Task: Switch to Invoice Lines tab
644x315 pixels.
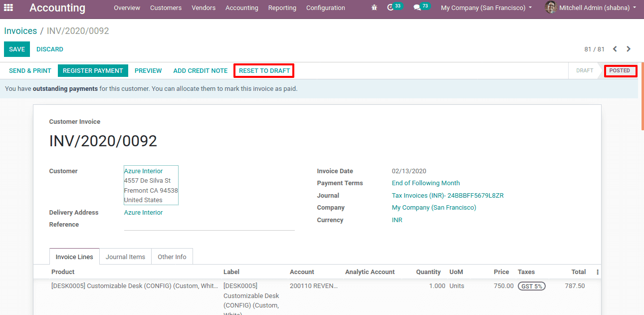Action: tap(74, 257)
